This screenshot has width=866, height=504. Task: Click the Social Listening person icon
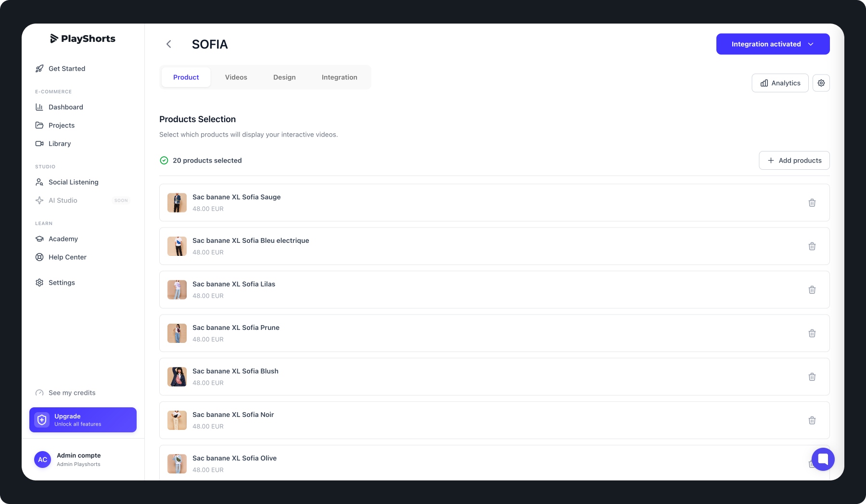tap(39, 182)
